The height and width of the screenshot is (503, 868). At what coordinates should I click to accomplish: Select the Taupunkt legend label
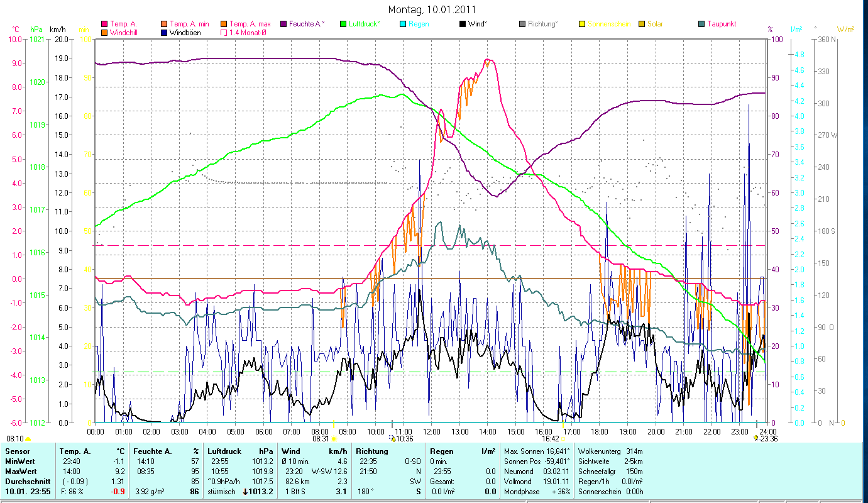tap(721, 24)
